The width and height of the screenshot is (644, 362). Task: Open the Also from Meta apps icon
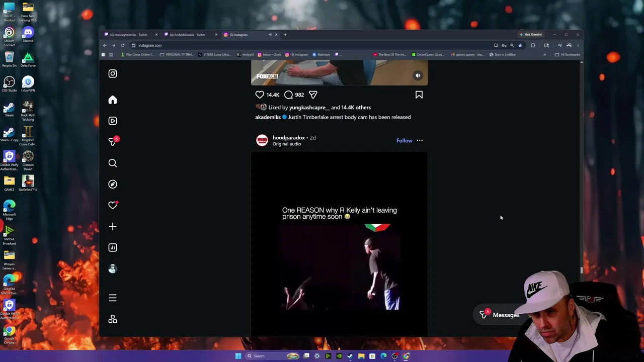(113, 319)
